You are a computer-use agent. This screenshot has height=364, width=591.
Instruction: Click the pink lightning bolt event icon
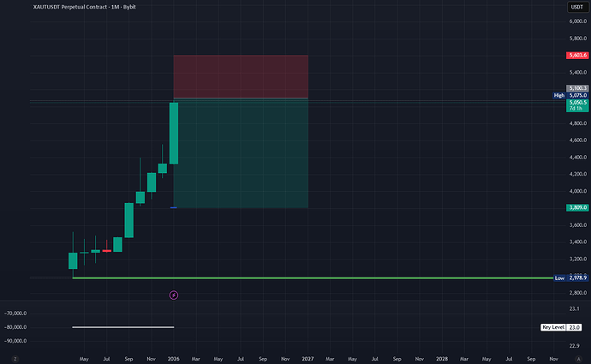click(174, 295)
